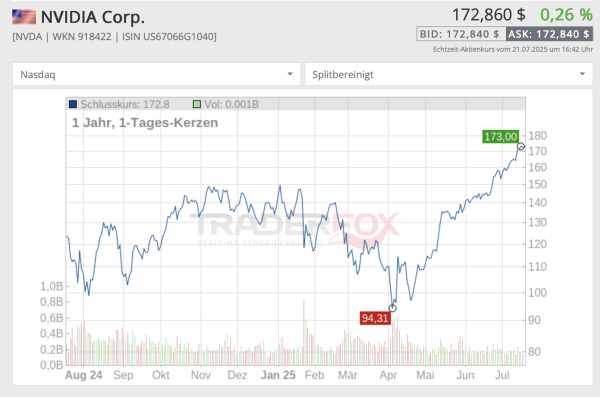Click the red 94,31 low price label
This screenshot has width=600, height=397.
tap(375, 318)
